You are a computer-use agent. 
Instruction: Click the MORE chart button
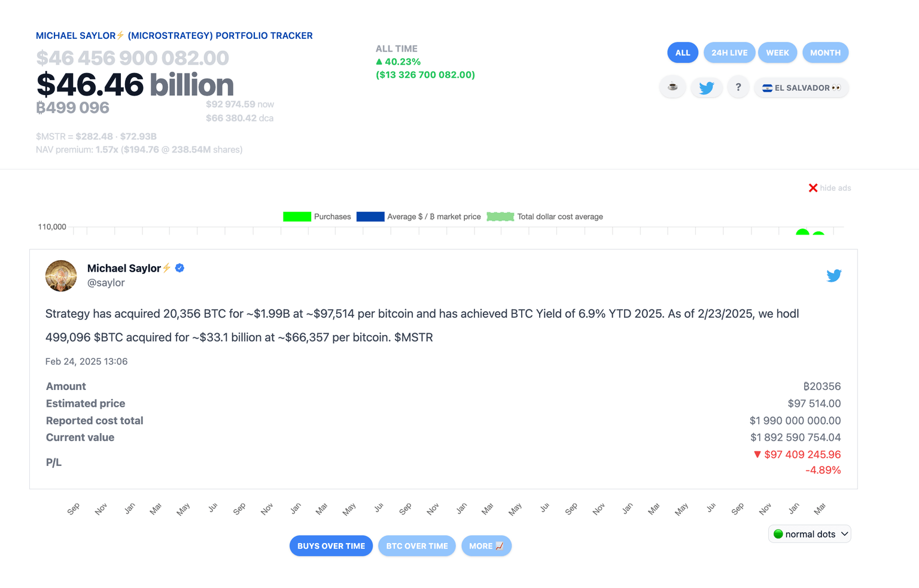point(486,546)
